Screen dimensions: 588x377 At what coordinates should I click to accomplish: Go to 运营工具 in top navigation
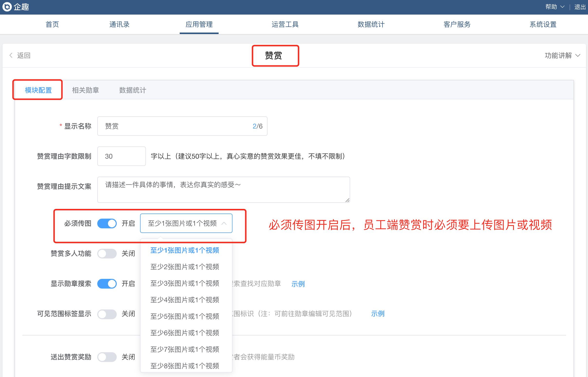pos(285,24)
